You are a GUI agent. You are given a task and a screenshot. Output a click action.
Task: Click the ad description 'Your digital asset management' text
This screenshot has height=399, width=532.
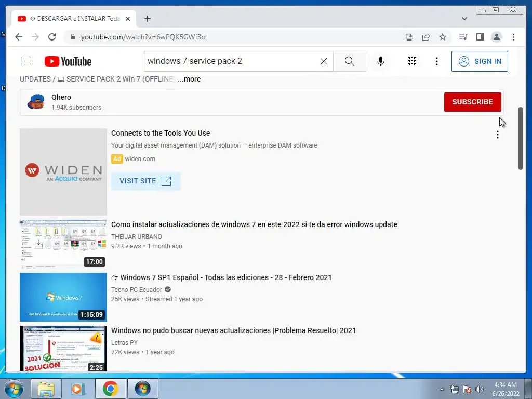(214, 145)
